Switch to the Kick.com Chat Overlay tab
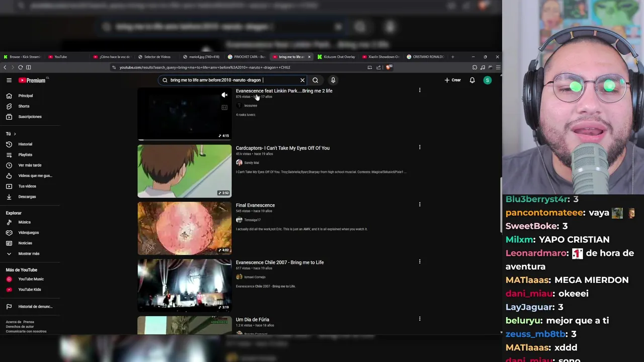644x362 pixels. click(x=337, y=57)
